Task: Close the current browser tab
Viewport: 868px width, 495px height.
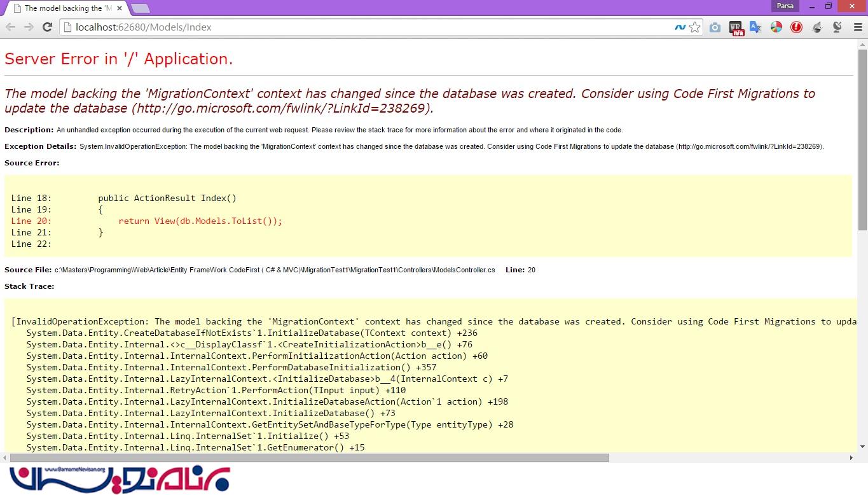Action: 120,8
